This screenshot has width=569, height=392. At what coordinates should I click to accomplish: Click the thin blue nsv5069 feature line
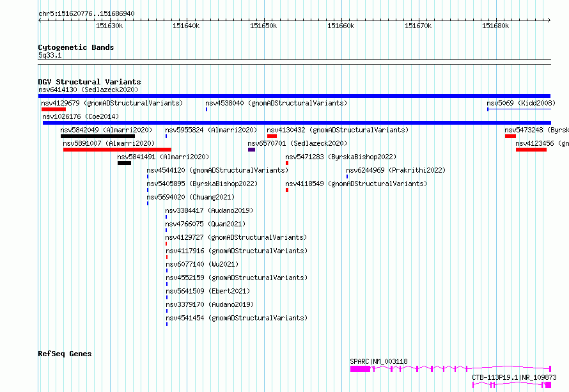click(x=519, y=109)
